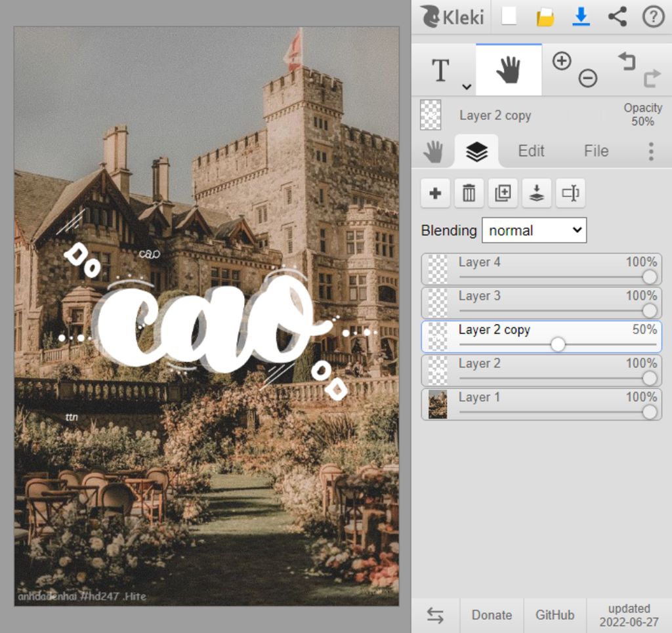
Task: Select Layer 1 in the list
Action: pyautogui.click(x=541, y=404)
